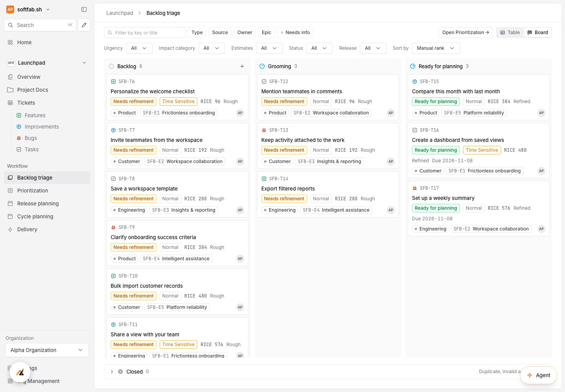Click Due 2026-11-08 on SFB-T17
Image resolution: width=565 pixels, height=392 pixels.
pyautogui.click(x=432, y=219)
